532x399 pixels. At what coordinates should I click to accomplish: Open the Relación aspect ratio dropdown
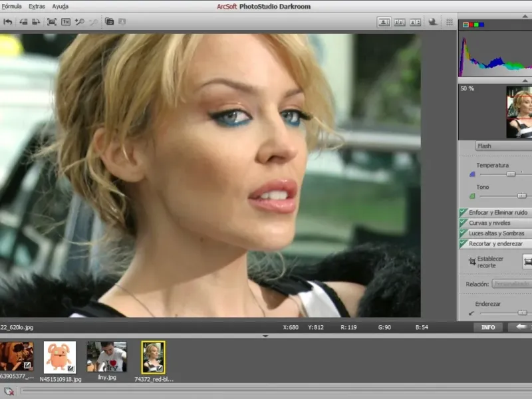pos(512,284)
